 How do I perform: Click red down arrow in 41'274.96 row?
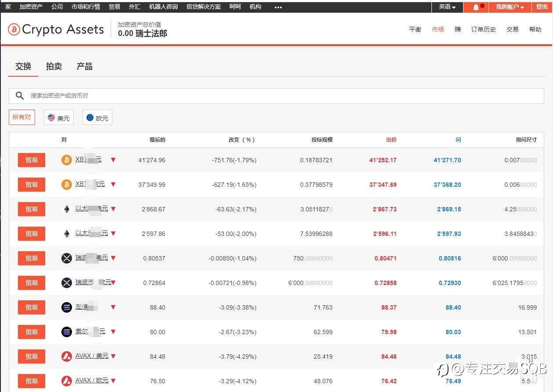pyautogui.click(x=113, y=160)
